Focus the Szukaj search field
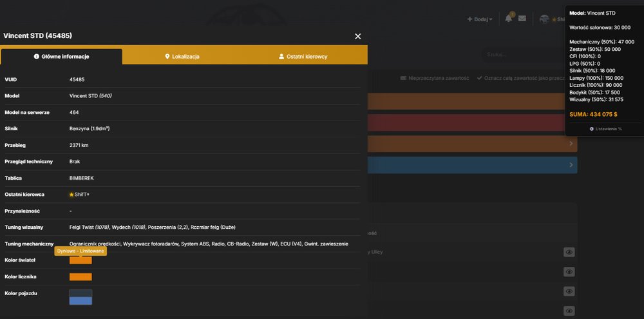This screenshot has width=644, height=319. pyautogui.click(x=523, y=54)
